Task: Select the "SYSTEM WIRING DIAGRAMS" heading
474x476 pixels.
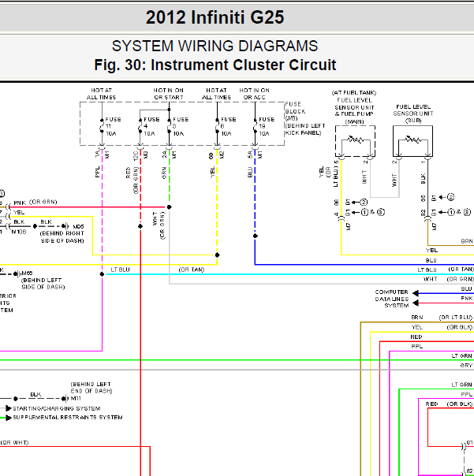Action: 215,46
